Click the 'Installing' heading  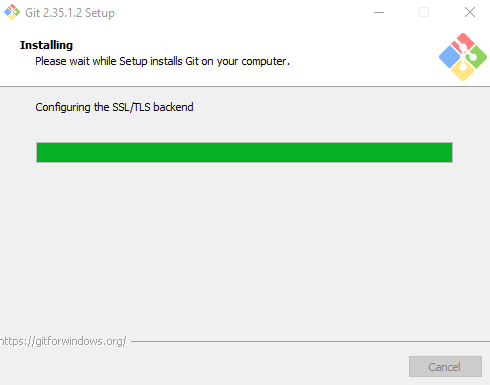[46, 45]
